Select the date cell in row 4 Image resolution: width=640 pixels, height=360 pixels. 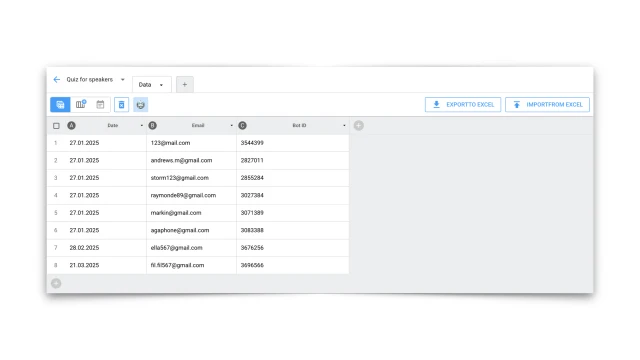[x=105, y=196]
